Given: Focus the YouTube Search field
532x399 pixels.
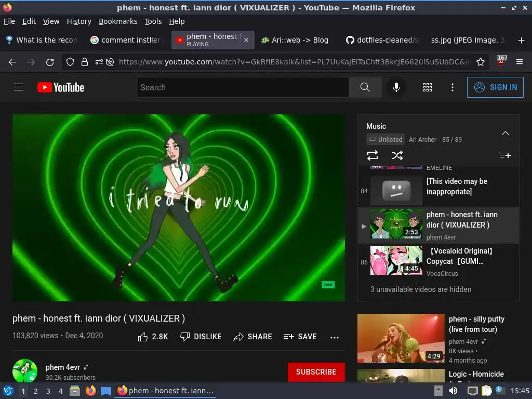Looking at the screenshot, I should click(x=243, y=87).
